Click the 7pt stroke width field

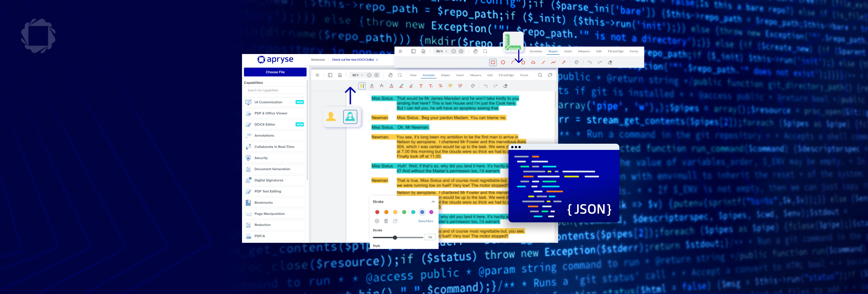click(x=430, y=237)
